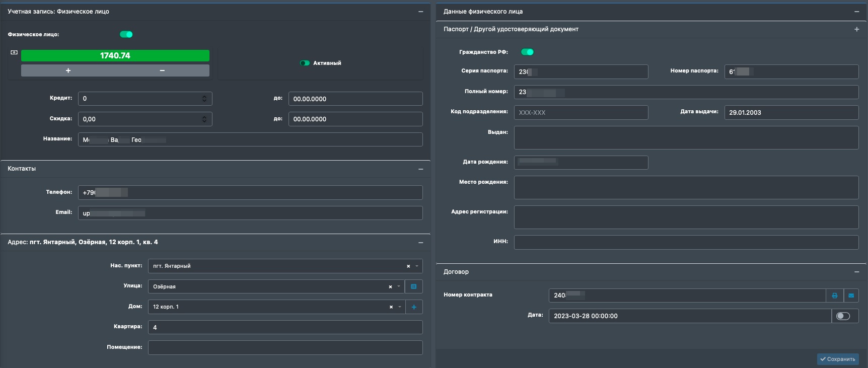The image size is (868, 368).
Task: Click into the Название name field
Action: [x=250, y=139]
